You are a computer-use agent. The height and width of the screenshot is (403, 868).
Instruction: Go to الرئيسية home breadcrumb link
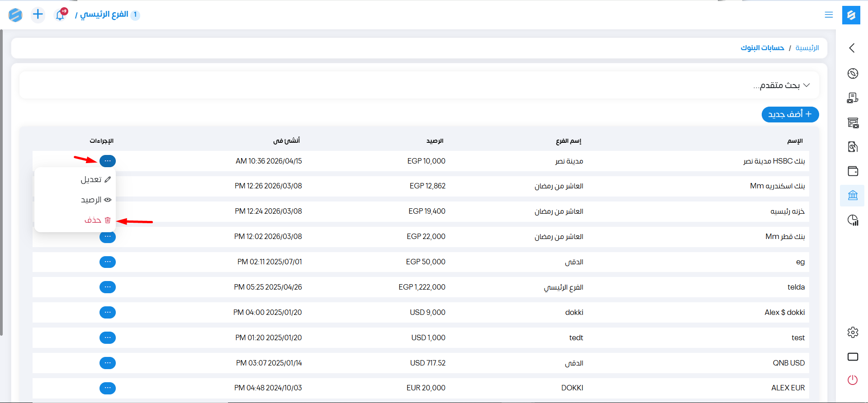(x=807, y=48)
